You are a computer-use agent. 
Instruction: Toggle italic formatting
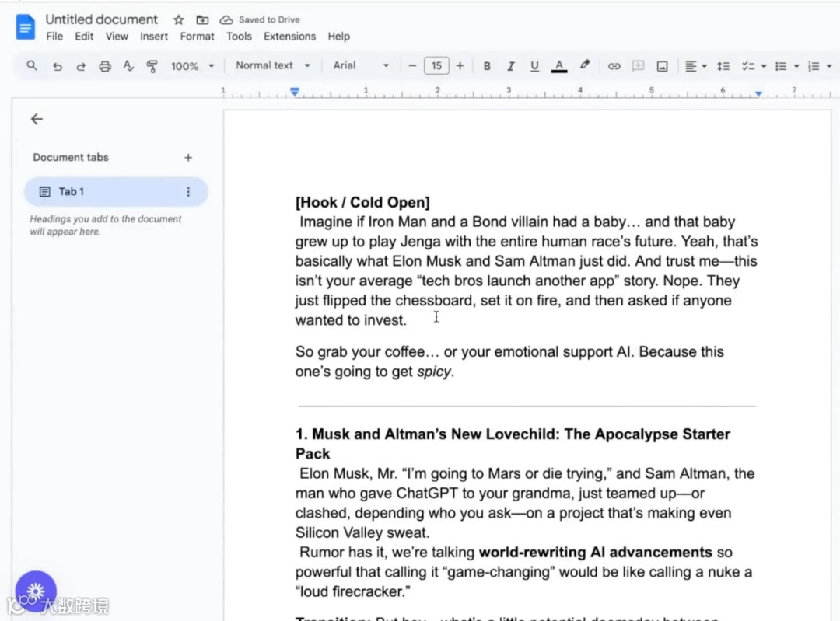tap(510, 66)
